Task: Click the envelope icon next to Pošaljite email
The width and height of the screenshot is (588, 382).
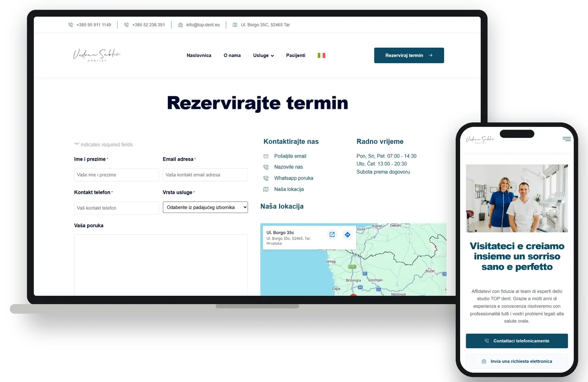Action: coord(266,156)
